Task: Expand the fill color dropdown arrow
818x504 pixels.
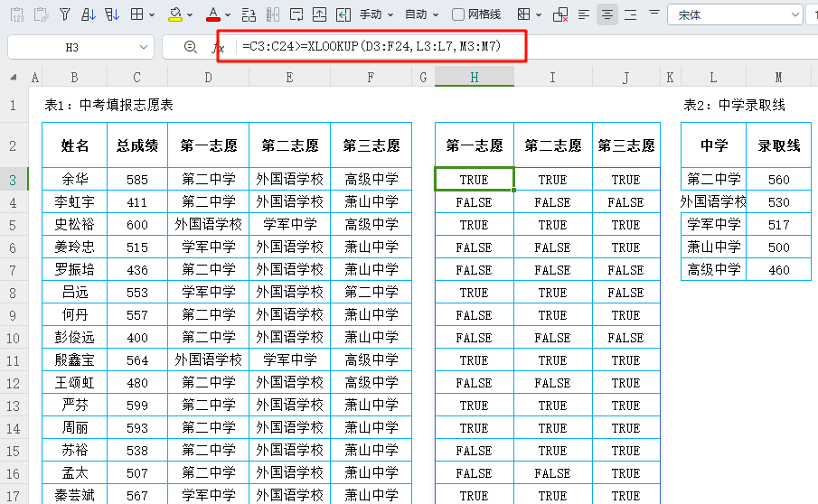Action: [190, 14]
